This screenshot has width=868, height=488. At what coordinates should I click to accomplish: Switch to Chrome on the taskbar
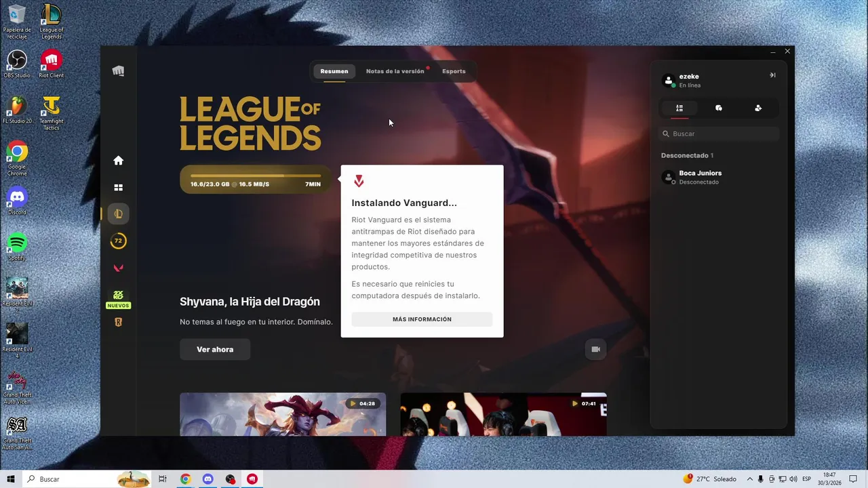[x=185, y=479]
